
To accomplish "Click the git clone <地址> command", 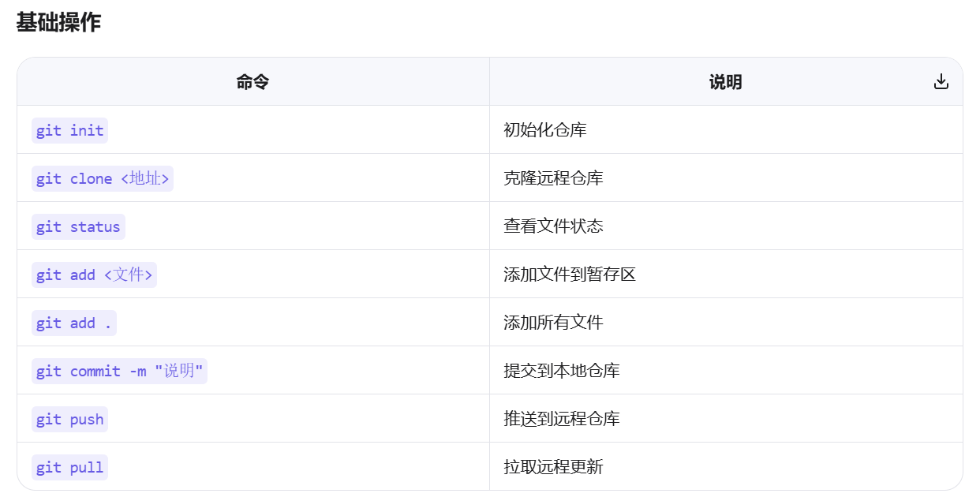I will tap(103, 178).
